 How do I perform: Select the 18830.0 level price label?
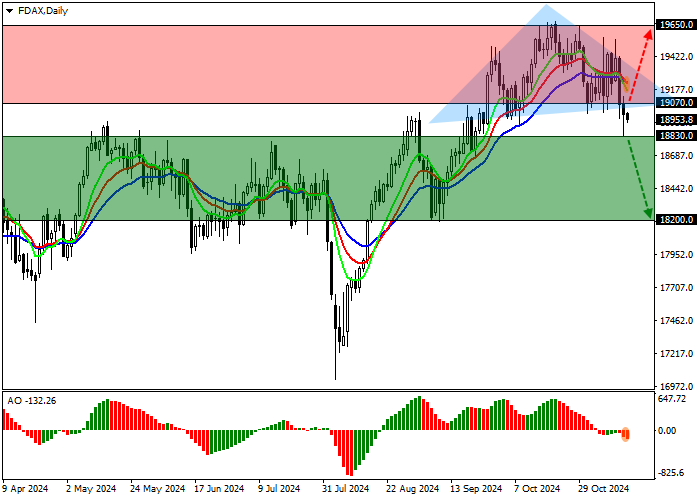676,136
